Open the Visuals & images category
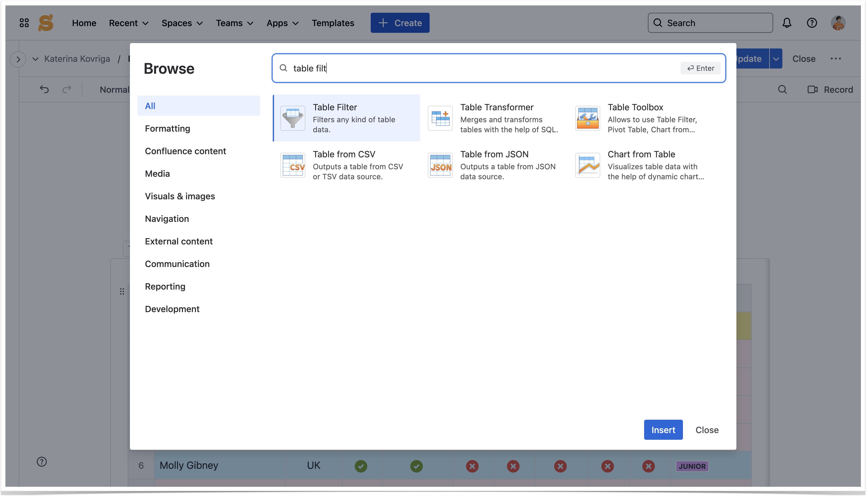The height and width of the screenshot is (497, 868). point(179,196)
